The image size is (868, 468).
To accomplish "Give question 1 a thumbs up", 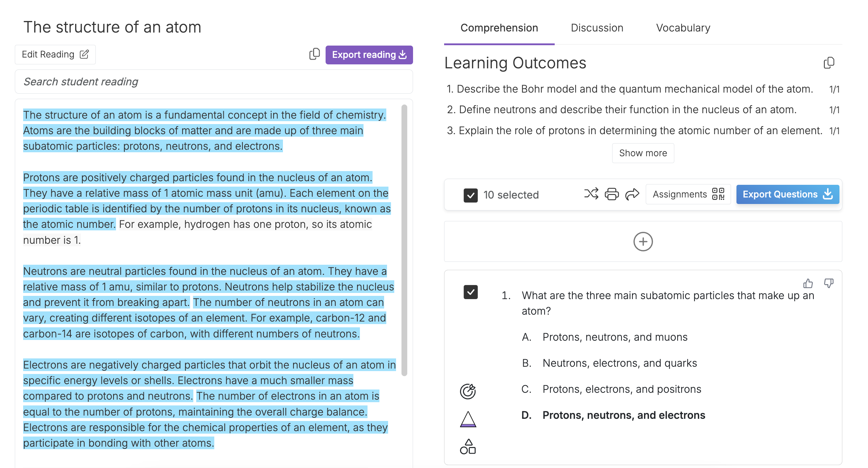I will pyautogui.click(x=808, y=284).
